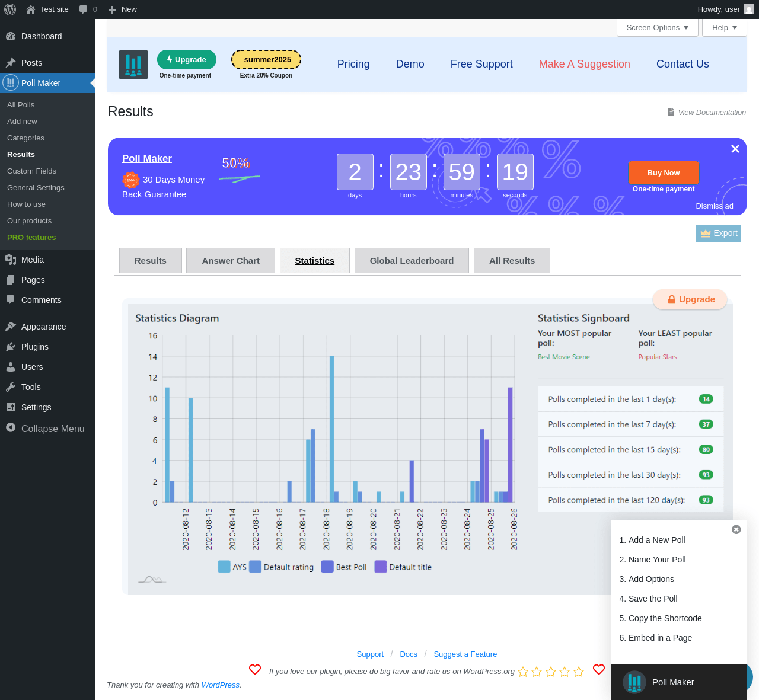Open the View Documentation link

(712, 112)
